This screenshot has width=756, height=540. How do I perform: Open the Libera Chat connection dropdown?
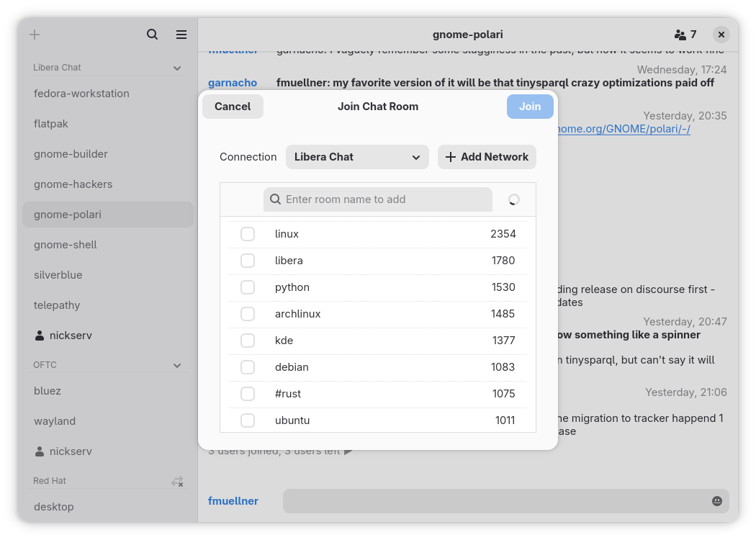[x=357, y=157]
